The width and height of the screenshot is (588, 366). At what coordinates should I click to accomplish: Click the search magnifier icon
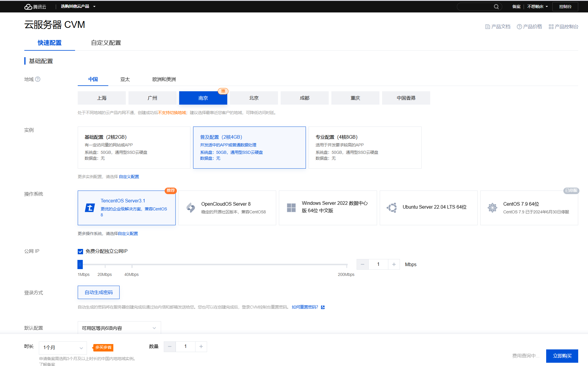point(496,7)
